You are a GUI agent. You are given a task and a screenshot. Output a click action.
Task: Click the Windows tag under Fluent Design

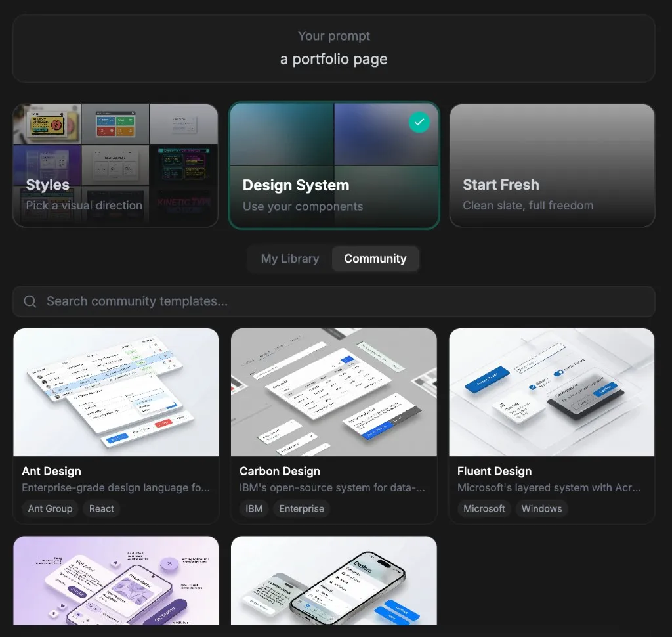(x=541, y=508)
